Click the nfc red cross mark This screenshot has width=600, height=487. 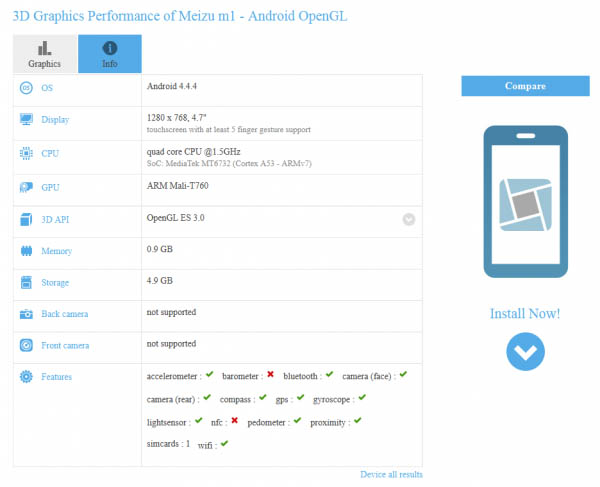click(235, 420)
